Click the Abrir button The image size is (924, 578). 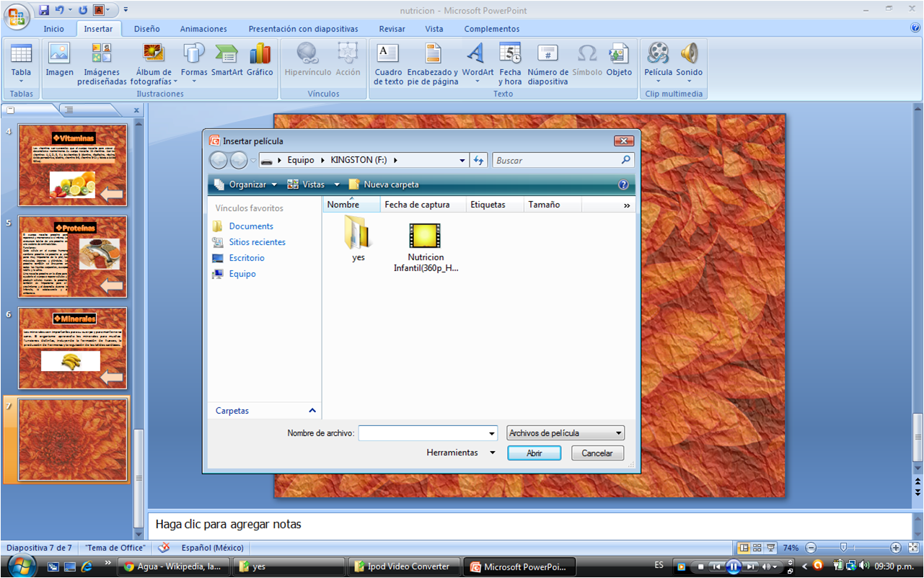(534, 453)
